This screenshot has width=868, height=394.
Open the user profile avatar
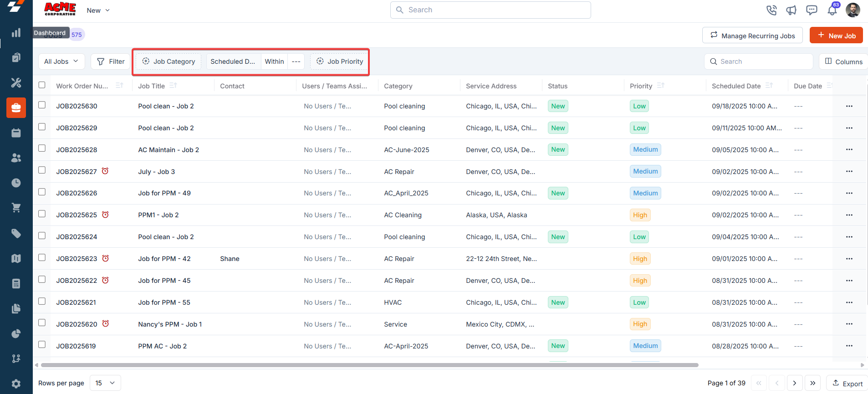853,10
